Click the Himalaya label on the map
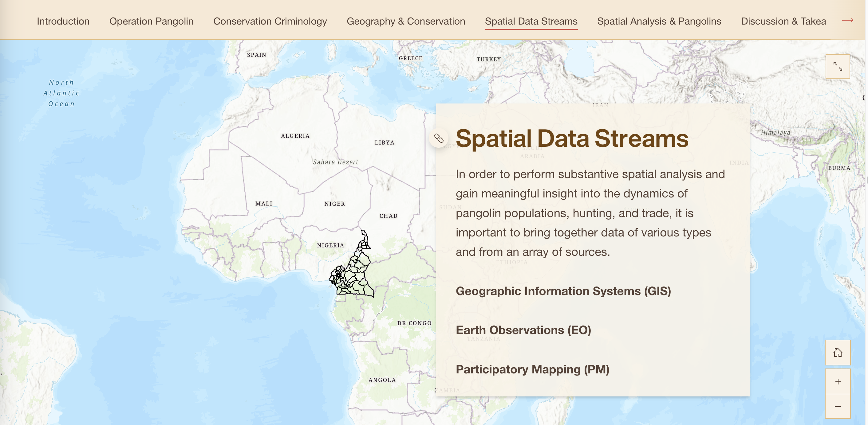The height and width of the screenshot is (425, 868). pos(775,132)
